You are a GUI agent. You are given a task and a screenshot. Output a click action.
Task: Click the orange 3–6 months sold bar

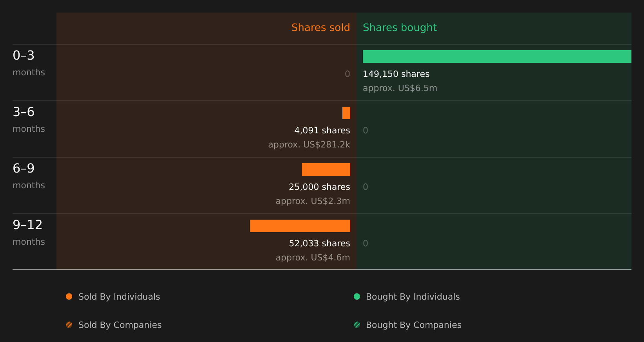[x=346, y=113]
